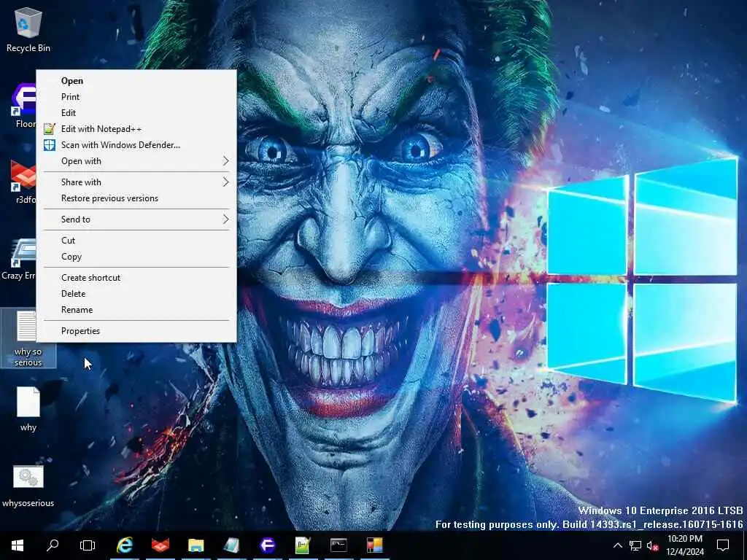The height and width of the screenshot is (560, 747).
Task: Select the r3dfox desktop shortcut
Action: pos(23,181)
